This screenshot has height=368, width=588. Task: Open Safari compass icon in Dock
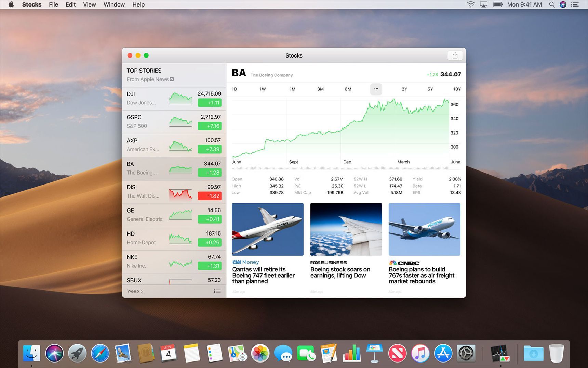(x=100, y=353)
